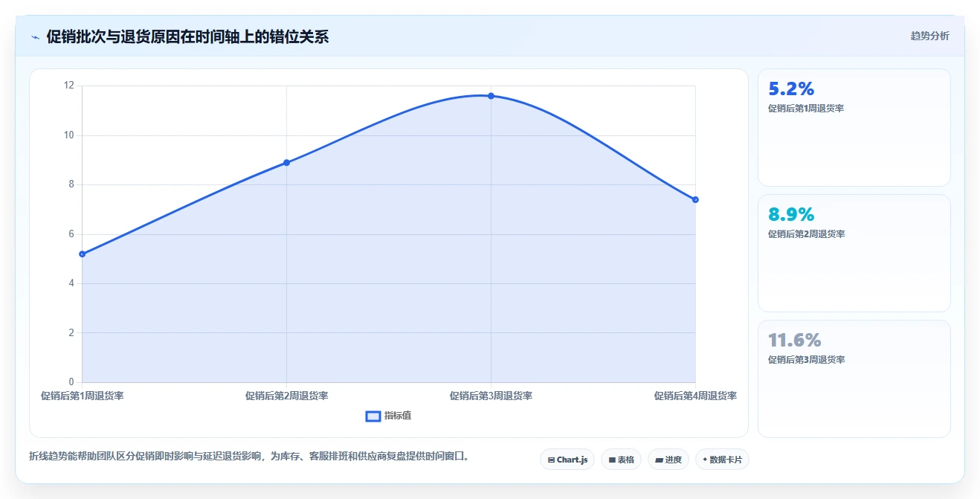Click the y-axis value 10
Viewport: 980px width, 499px height.
point(69,135)
